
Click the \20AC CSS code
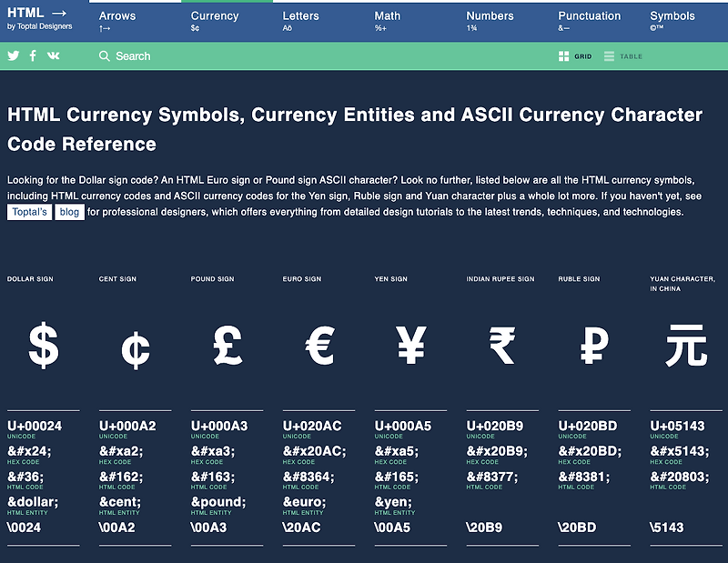[x=302, y=528]
